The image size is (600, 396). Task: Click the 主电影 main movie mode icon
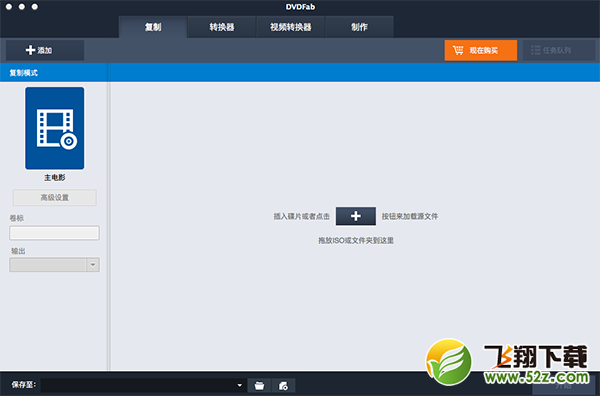click(x=55, y=128)
